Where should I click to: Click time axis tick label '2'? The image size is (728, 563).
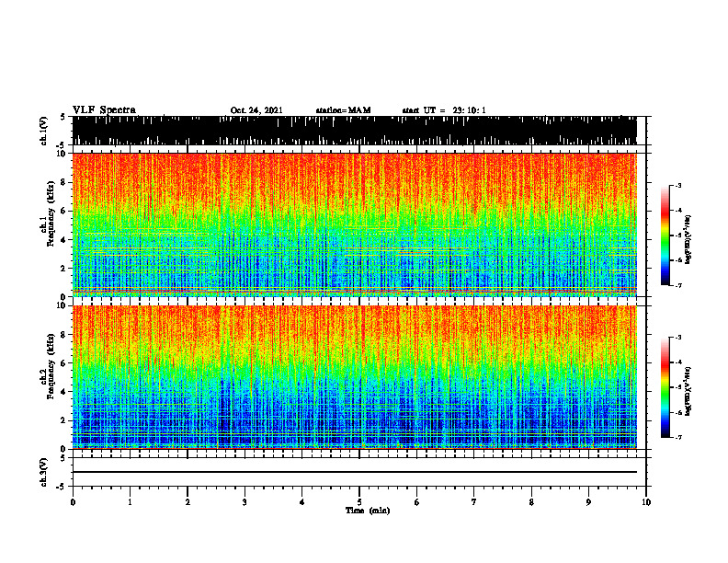[x=188, y=502]
